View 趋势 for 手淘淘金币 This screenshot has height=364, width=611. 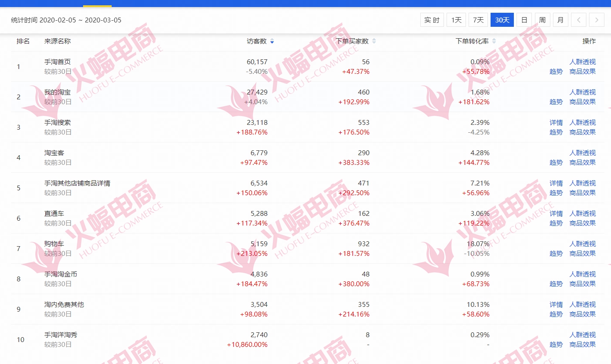pos(556,284)
